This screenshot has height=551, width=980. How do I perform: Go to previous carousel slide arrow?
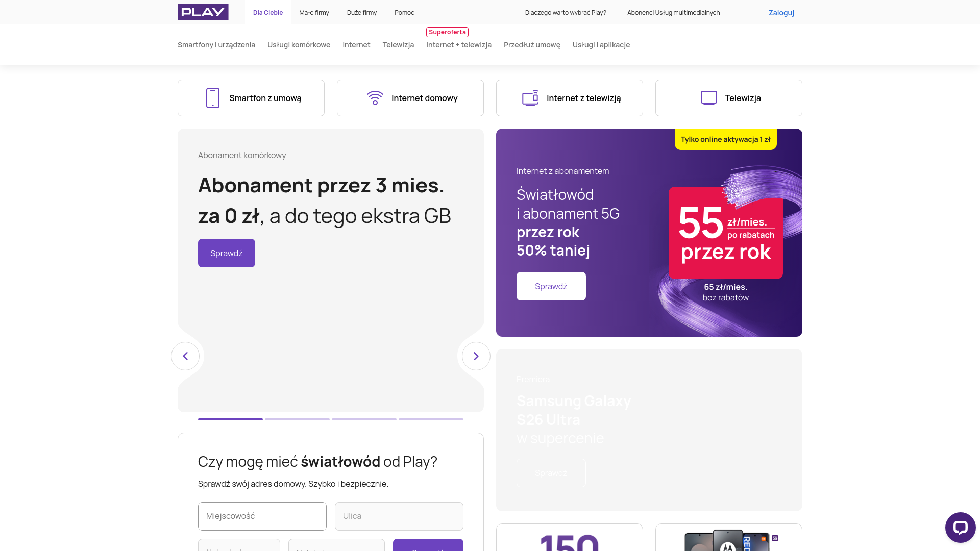(x=185, y=356)
